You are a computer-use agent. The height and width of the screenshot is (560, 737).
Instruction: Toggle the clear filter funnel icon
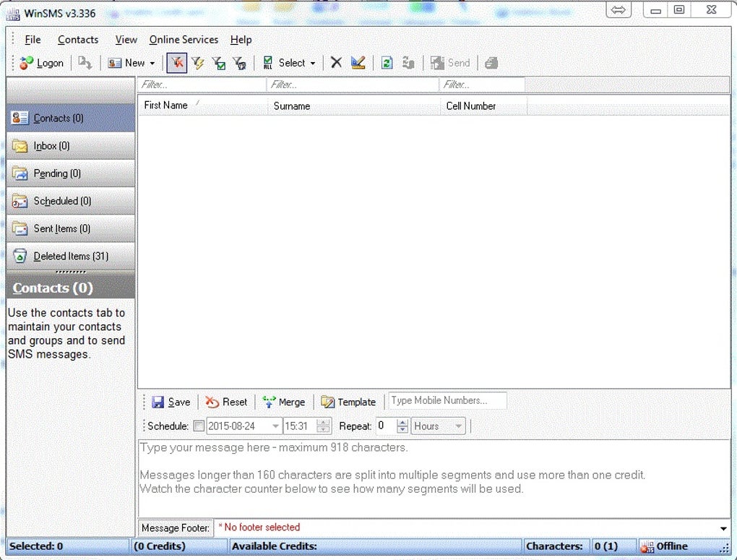[177, 63]
